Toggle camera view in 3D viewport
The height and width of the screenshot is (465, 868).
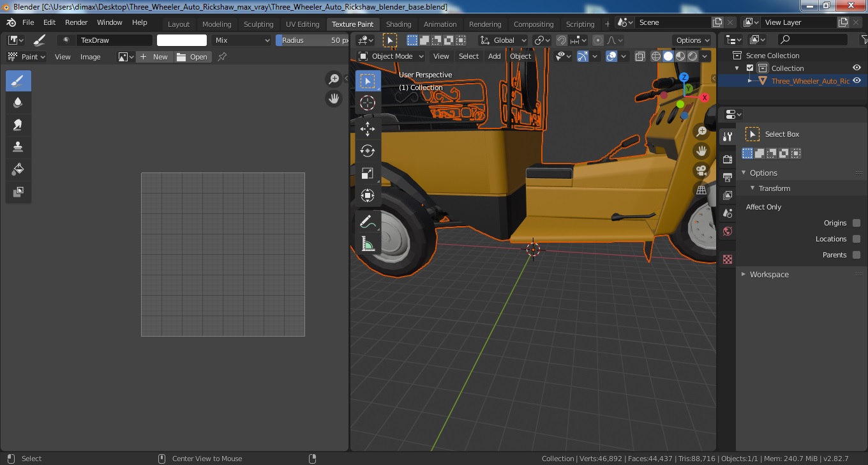701,171
